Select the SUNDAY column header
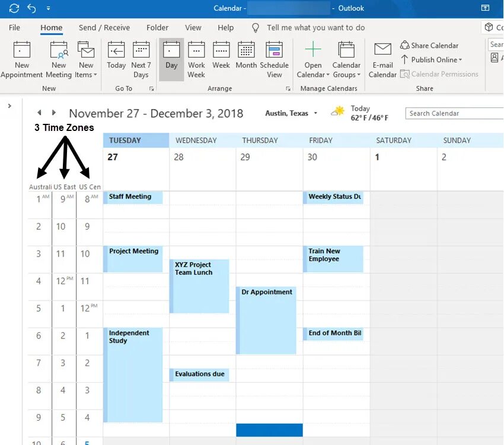This screenshot has width=504, height=445. pyautogui.click(x=470, y=140)
